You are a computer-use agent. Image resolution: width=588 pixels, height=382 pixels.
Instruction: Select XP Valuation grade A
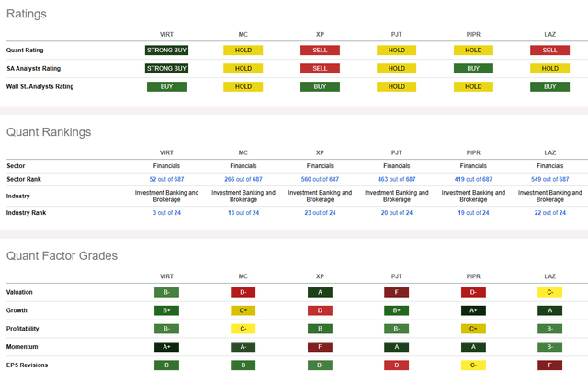tap(320, 292)
